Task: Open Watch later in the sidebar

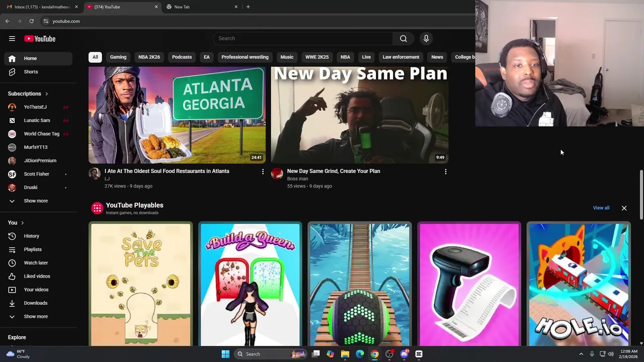Action: pyautogui.click(x=38, y=263)
